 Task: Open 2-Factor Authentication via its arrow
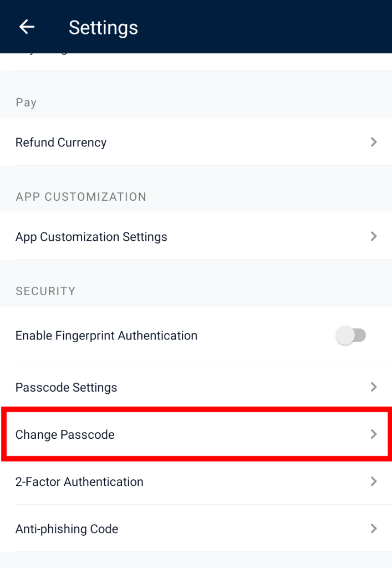[373, 481]
